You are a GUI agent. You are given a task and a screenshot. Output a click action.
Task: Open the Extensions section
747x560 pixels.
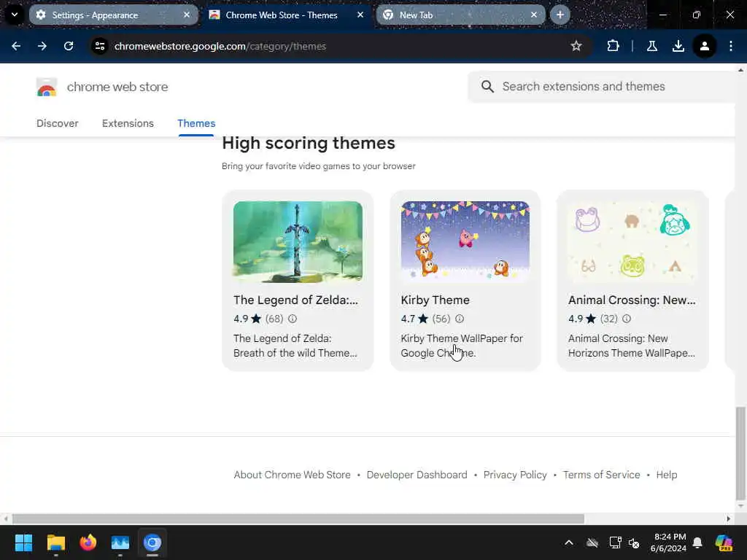(128, 123)
